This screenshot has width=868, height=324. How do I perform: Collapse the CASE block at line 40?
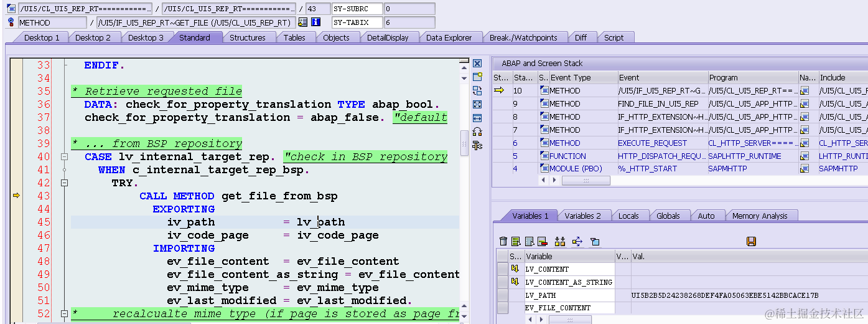click(64, 157)
